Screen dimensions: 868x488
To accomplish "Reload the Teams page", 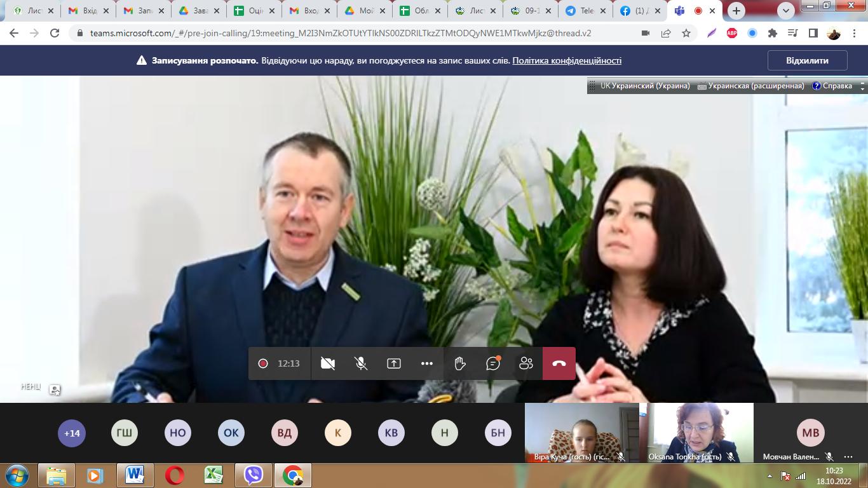I will coord(55,33).
